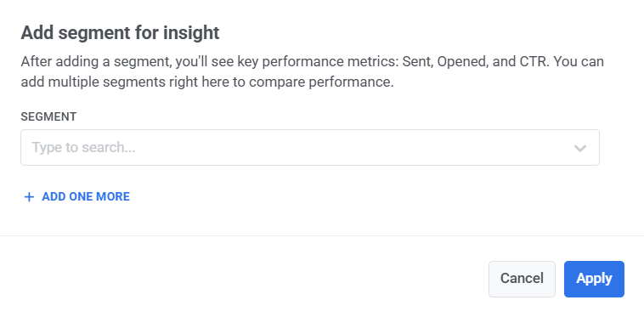Click the Cancel button
The image size is (644, 317).
[x=522, y=279]
